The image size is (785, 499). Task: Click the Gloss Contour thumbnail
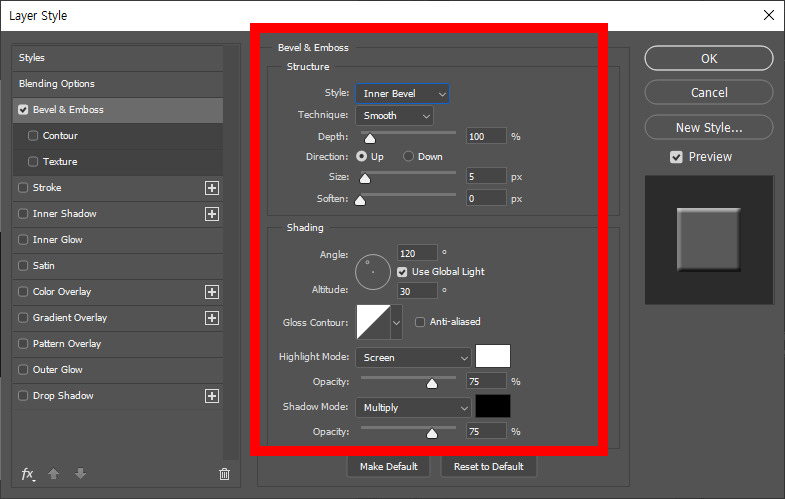(373, 322)
